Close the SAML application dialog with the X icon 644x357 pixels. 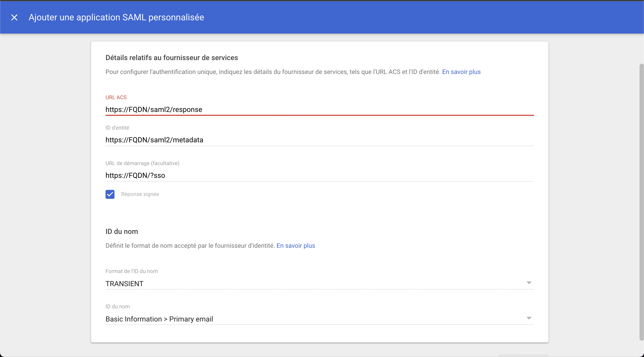point(14,17)
